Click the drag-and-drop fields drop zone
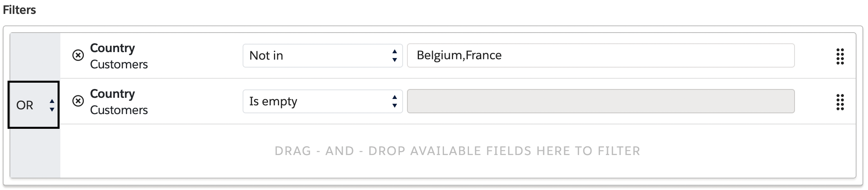The image size is (868, 190). point(457,151)
